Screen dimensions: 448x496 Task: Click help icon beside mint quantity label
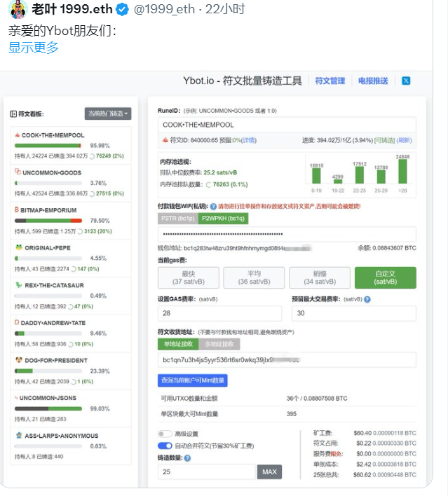pyautogui.click(x=187, y=458)
